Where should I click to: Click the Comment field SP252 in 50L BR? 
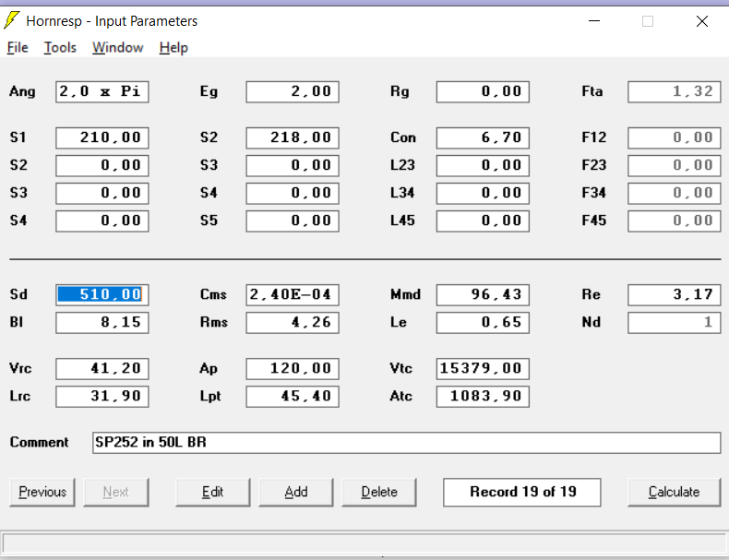406,443
